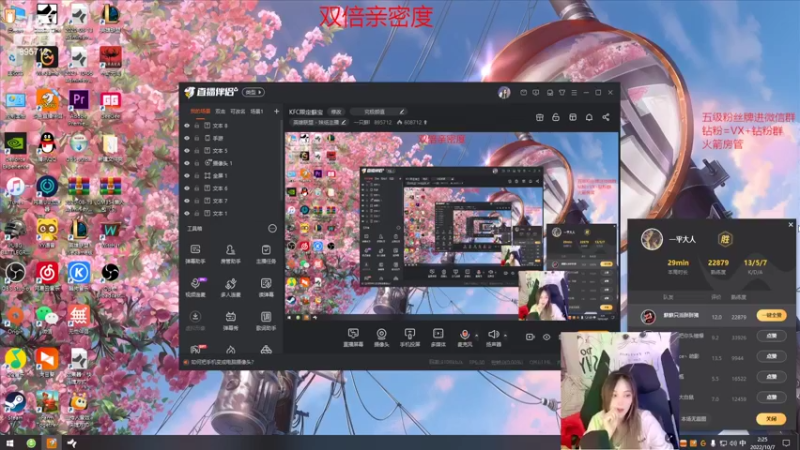Expand the speaker options arrow
This screenshot has width=800, height=450.
click(505, 335)
